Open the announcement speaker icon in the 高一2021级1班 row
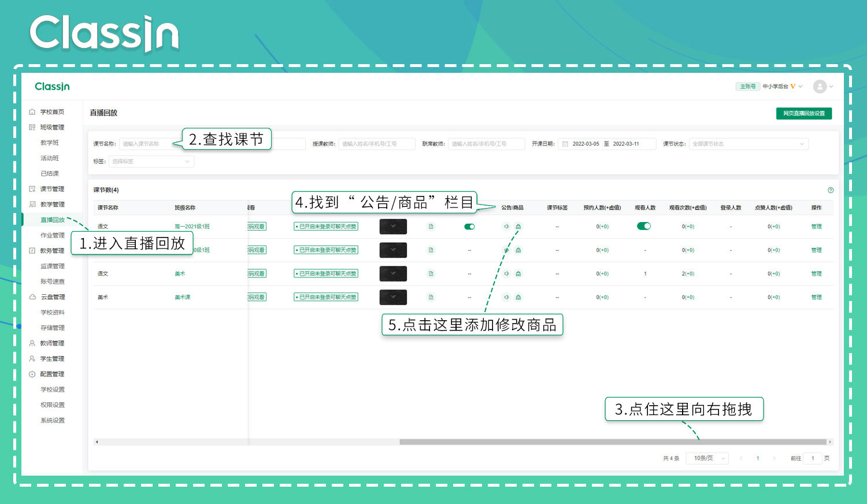This screenshot has height=504, width=867. tap(506, 227)
